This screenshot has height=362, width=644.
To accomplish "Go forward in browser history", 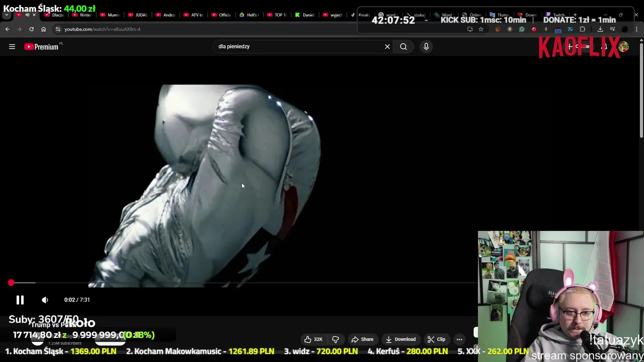I will 20,29.
